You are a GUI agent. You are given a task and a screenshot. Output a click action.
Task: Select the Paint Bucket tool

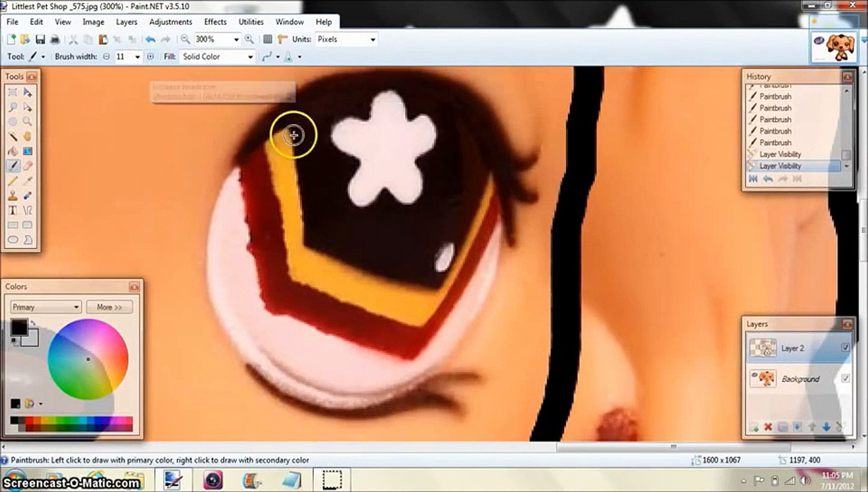13,151
